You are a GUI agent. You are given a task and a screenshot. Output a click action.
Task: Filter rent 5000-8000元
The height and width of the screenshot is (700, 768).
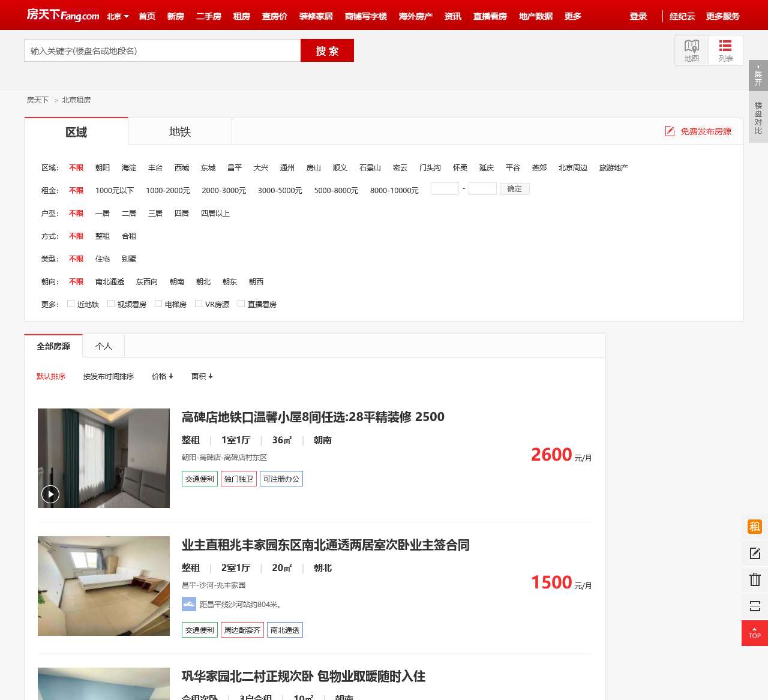tap(336, 190)
